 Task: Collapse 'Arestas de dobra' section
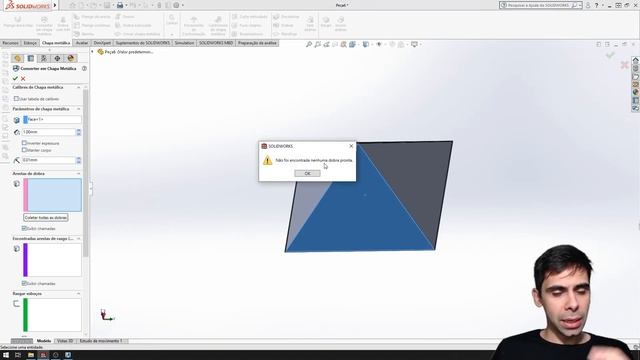click(x=78, y=173)
